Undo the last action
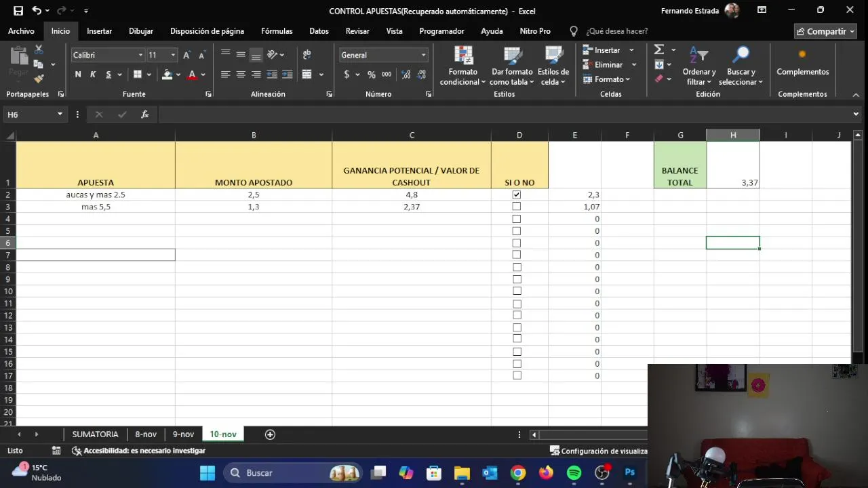Screen dimensions: 868x488 [x=37, y=11]
